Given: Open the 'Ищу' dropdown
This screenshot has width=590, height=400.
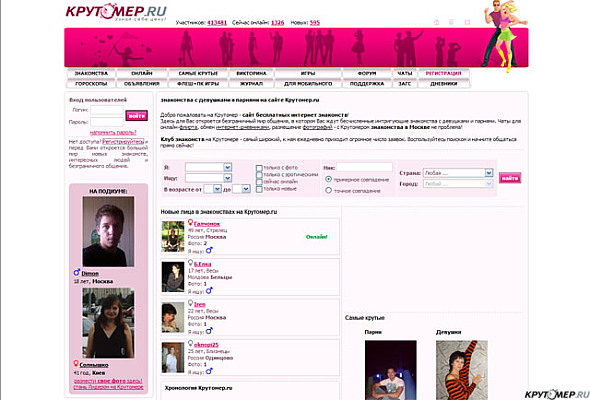Looking at the screenshot, I should click(x=208, y=178).
